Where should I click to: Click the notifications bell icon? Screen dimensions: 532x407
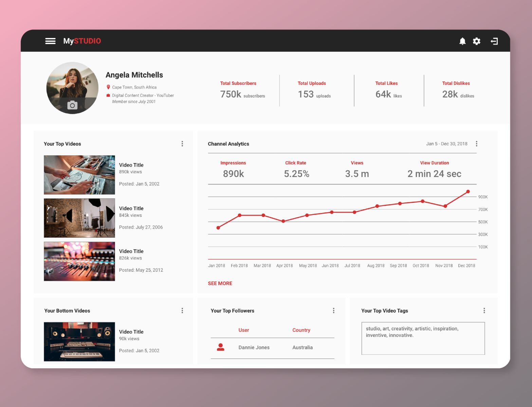tap(462, 41)
